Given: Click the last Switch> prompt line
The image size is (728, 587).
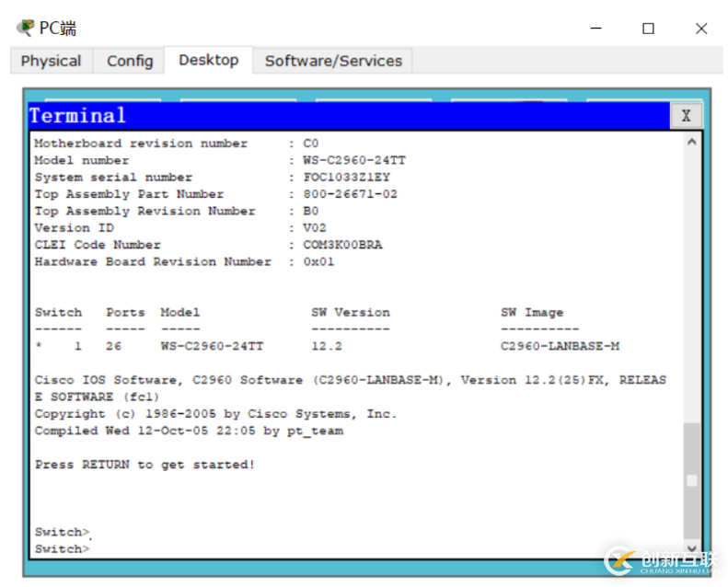Looking at the screenshot, I should coord(63,549).
